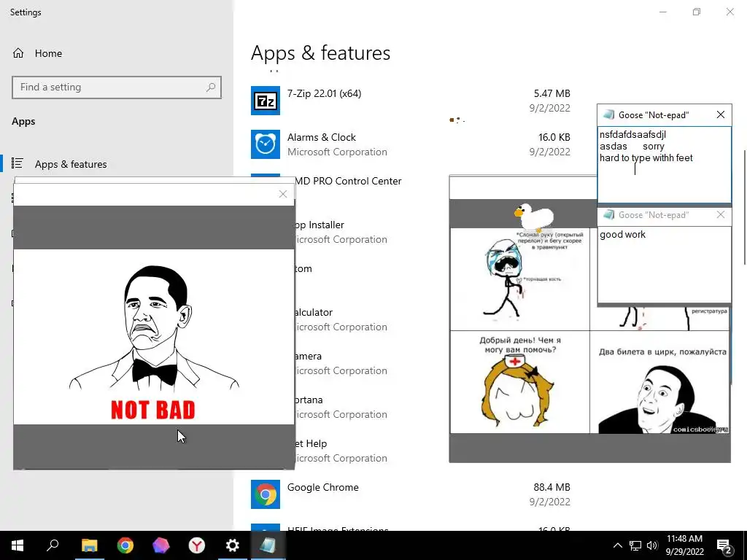Maximize the Settings window
The image size is (747, 560).
tap(697, 12)
